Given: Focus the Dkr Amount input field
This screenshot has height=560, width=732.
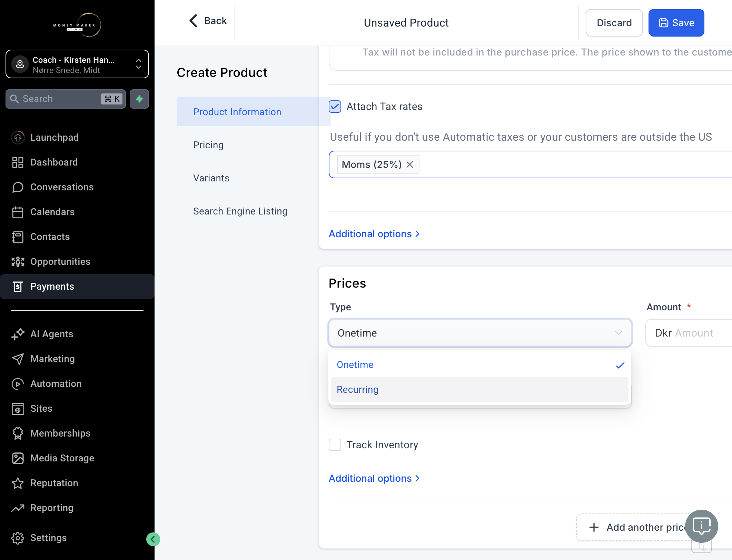Looking at the screenshot, I should click(x=689, y=333).
